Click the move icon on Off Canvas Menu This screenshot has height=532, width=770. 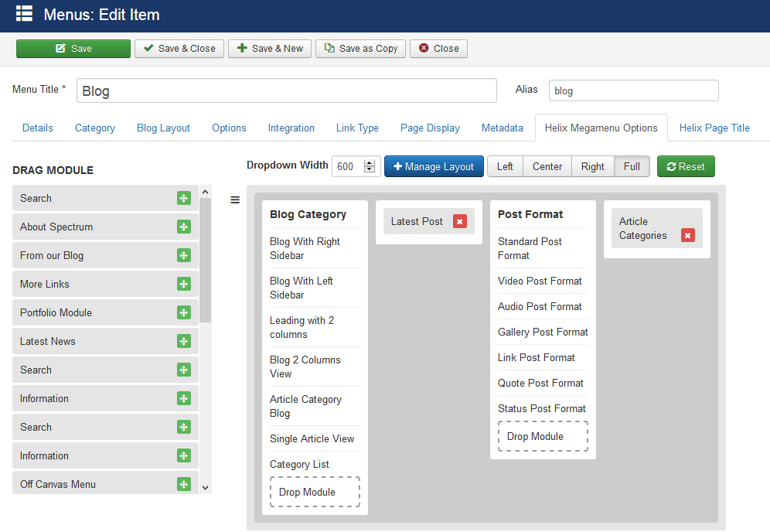pos(184,485)
